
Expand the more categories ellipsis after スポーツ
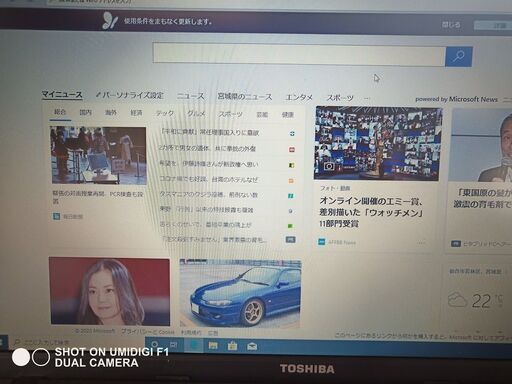pyautogui.click(x=367, y=98)
